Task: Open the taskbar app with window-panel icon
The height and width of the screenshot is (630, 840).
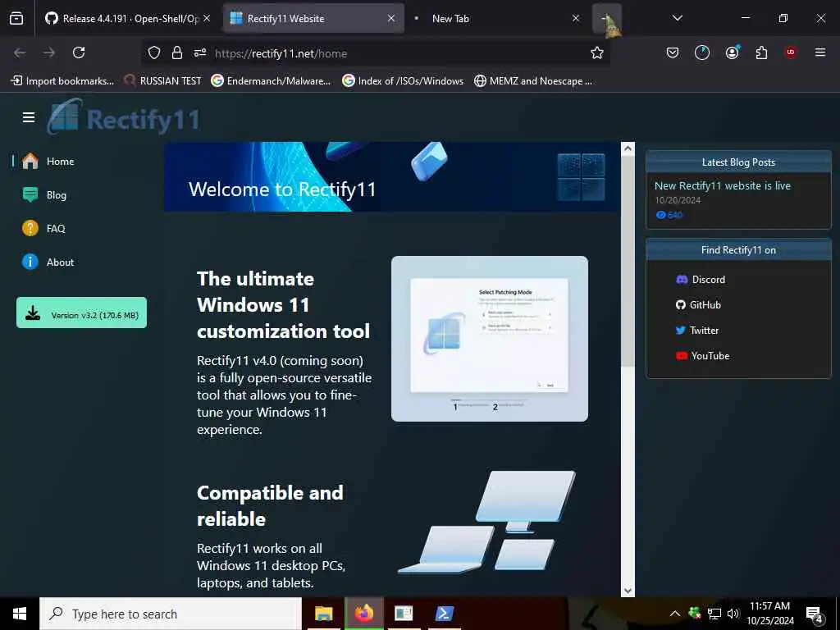Action: tap(404, 614)
